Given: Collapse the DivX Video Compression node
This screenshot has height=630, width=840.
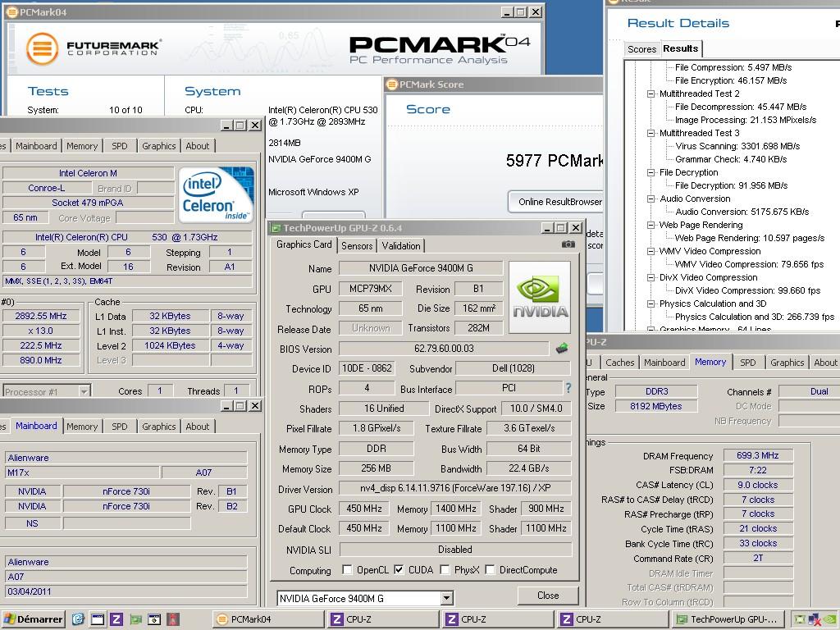Looking at the screenshot, I should [x=651, y=277].
